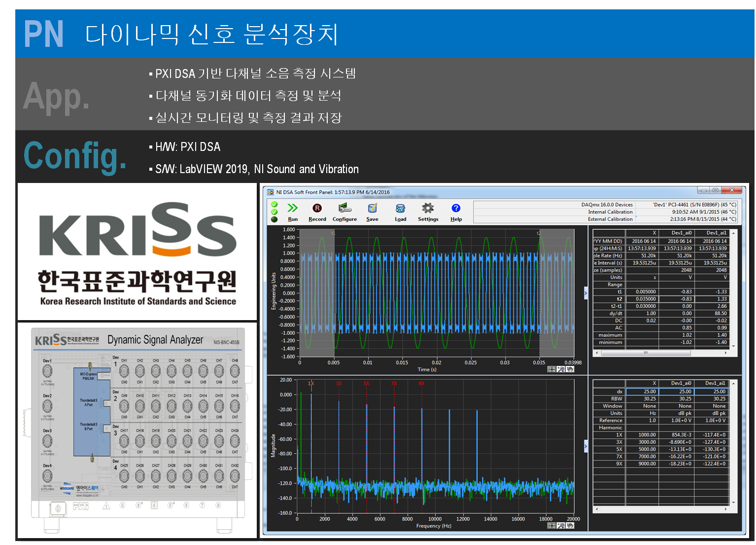Viewport: 756px width, 545px height.
Task: Click the 'Dev1' PCI-4461 device entry
Action: tap(687, 204)
